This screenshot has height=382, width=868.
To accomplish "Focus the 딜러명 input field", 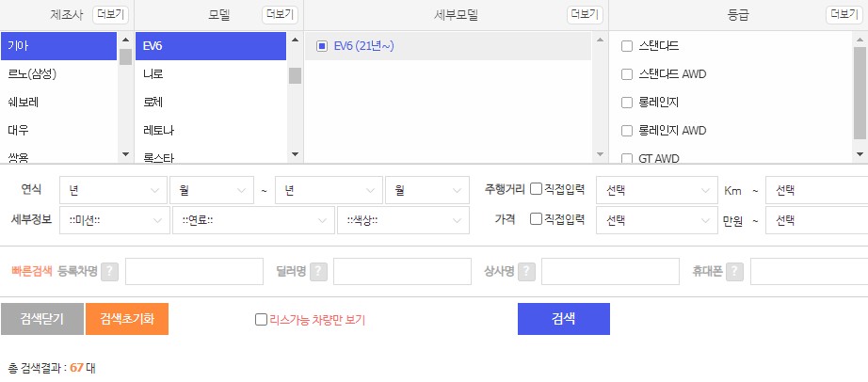I will coord(402,271).
